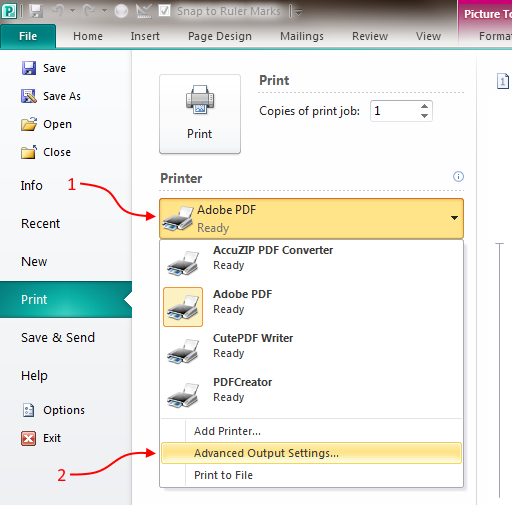Click the Printer info icon
The image size is (512, 505).
(458, 176)
